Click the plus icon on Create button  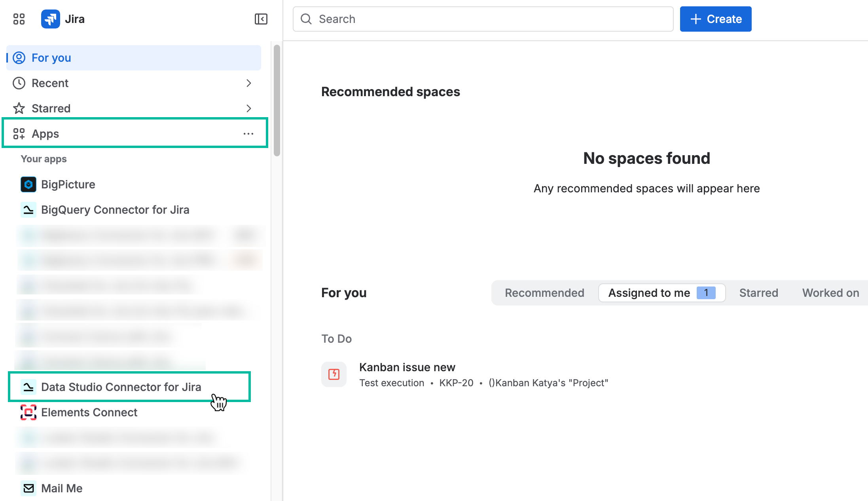696,19
